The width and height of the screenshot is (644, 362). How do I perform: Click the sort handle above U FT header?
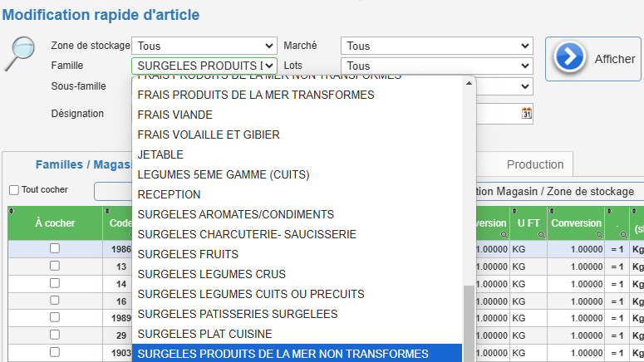click(x=514, y=211)
